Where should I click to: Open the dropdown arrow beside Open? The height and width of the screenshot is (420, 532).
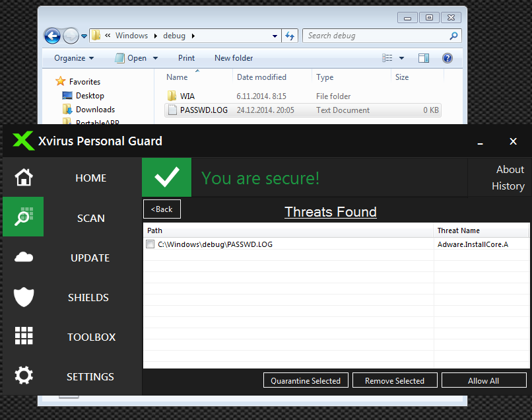tap(155, 58)
